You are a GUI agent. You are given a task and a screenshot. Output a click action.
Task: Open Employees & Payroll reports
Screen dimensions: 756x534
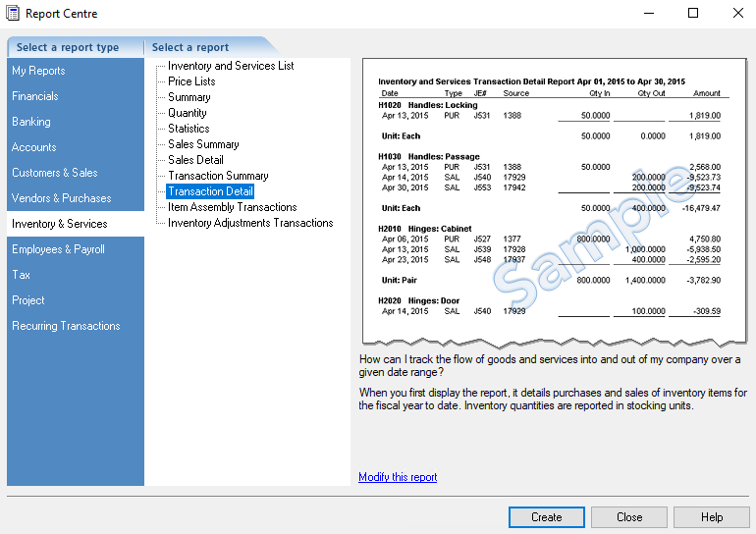pos(58,249)
